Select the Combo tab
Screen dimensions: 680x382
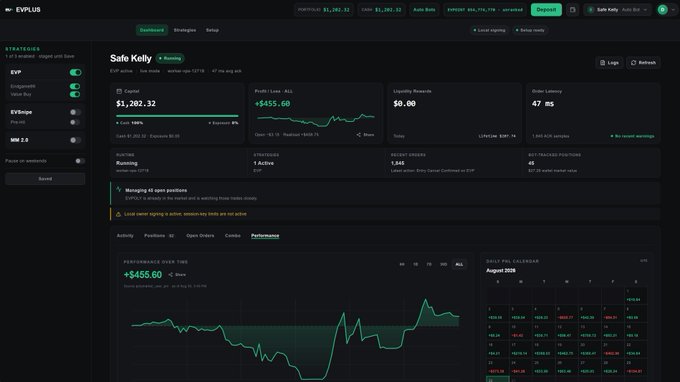[232, 236]
